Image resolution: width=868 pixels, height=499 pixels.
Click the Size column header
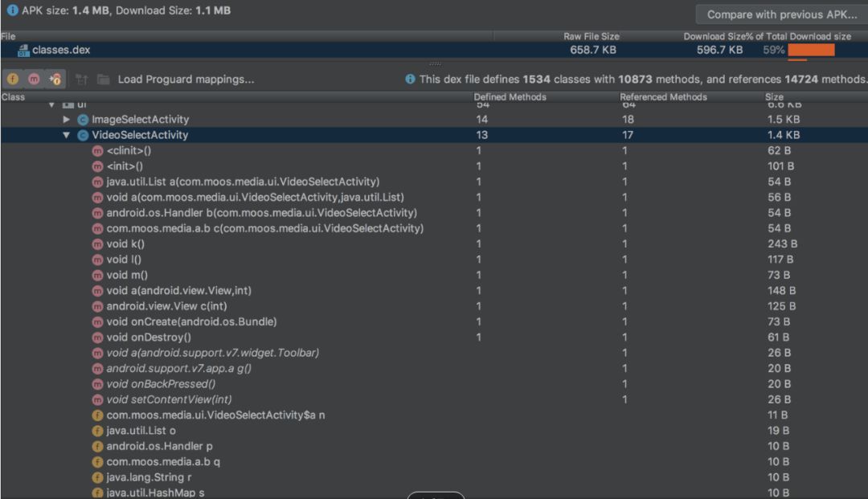click(x=774, y=96)
